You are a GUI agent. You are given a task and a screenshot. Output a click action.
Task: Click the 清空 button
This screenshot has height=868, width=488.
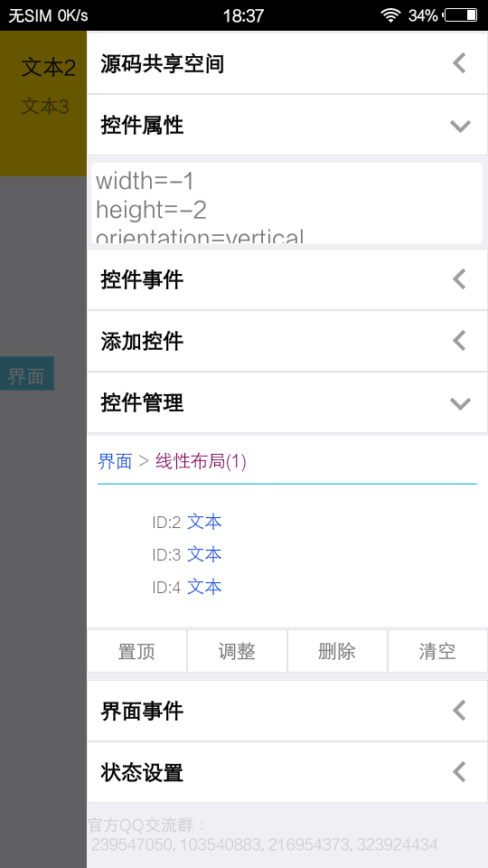(437, 651)
